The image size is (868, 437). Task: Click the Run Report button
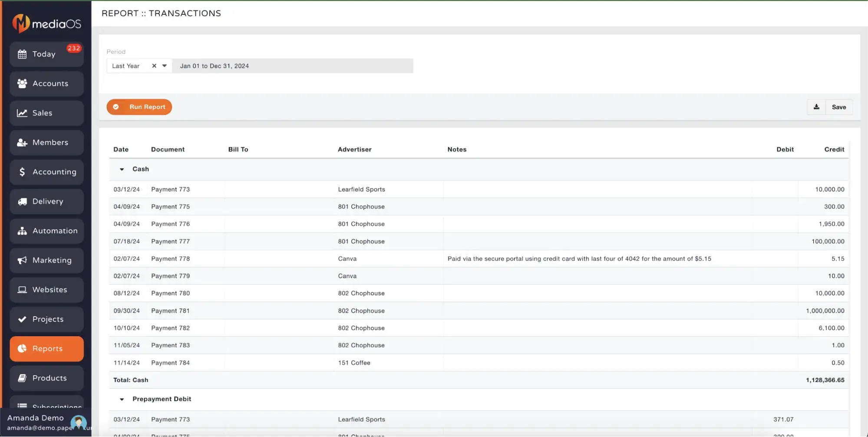(x=139, y=107)
